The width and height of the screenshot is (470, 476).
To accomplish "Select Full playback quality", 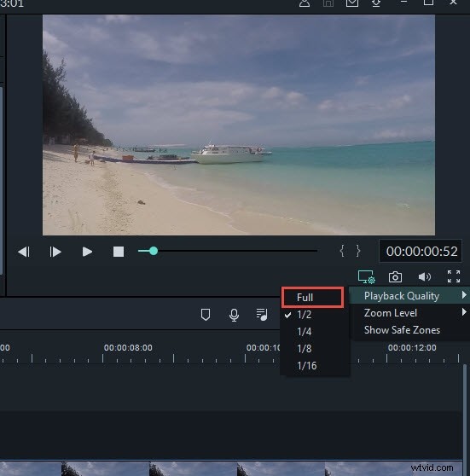I will click(313, 297).
